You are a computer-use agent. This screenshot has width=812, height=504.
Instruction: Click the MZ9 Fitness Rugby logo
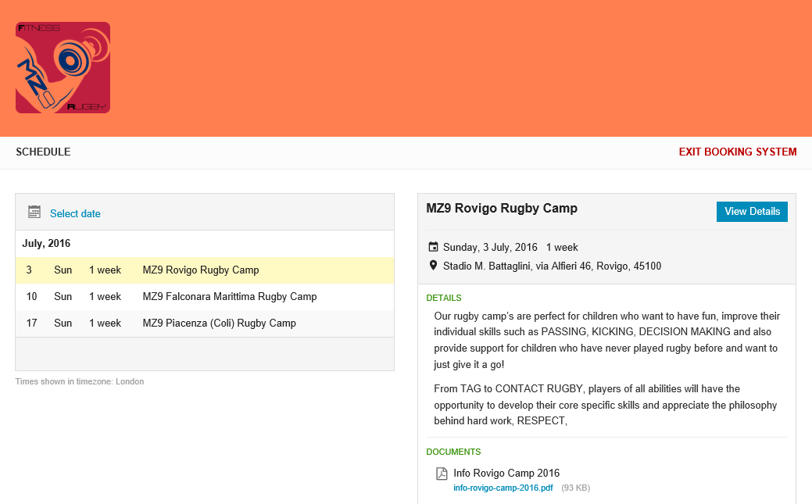click(x=63, y=67)
